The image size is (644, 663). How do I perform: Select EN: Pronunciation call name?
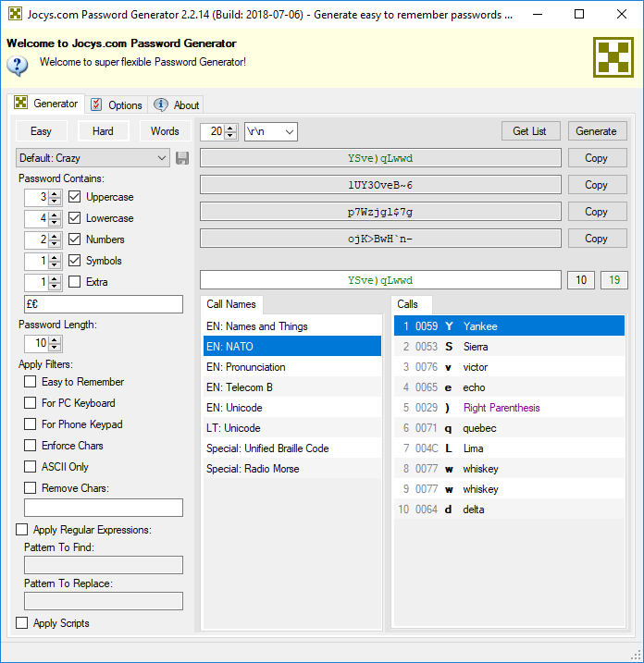pyautogui.click(x=292, y=366)
